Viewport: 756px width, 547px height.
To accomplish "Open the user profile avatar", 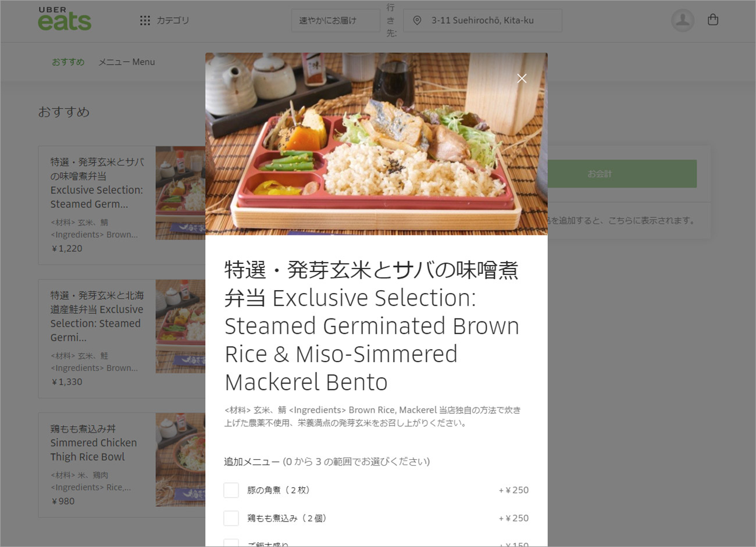I will [683, 20].
